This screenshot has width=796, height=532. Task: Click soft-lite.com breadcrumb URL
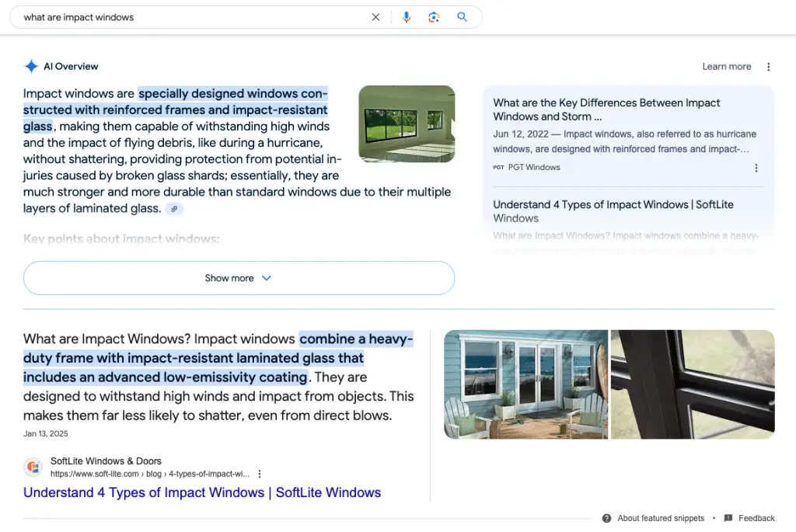tap(150, 474)
